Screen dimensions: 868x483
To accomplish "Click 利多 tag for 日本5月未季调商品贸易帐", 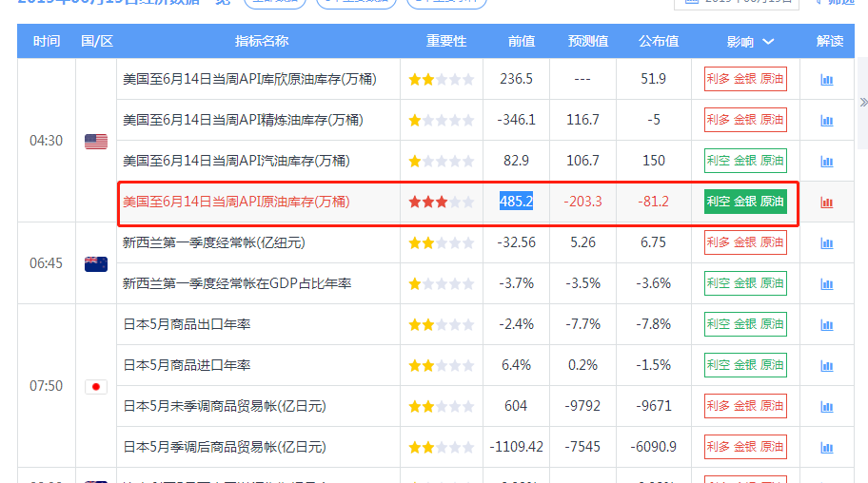I will click(745, 406).
